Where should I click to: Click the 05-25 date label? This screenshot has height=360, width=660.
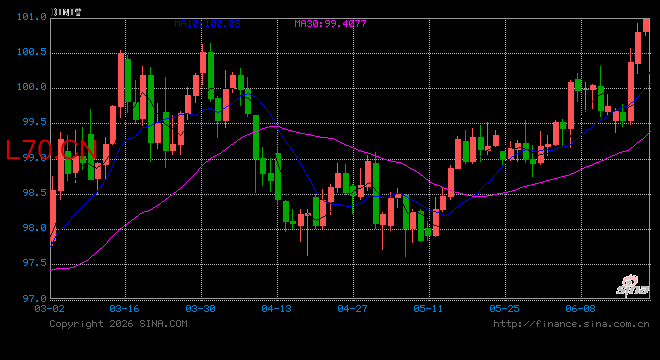pyautogui.click(x=504, y=309)
